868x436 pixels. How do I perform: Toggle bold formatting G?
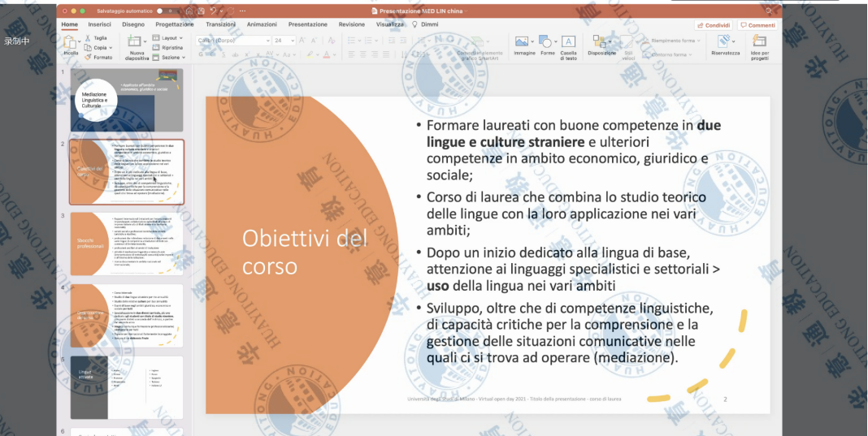tap(201, 54)
